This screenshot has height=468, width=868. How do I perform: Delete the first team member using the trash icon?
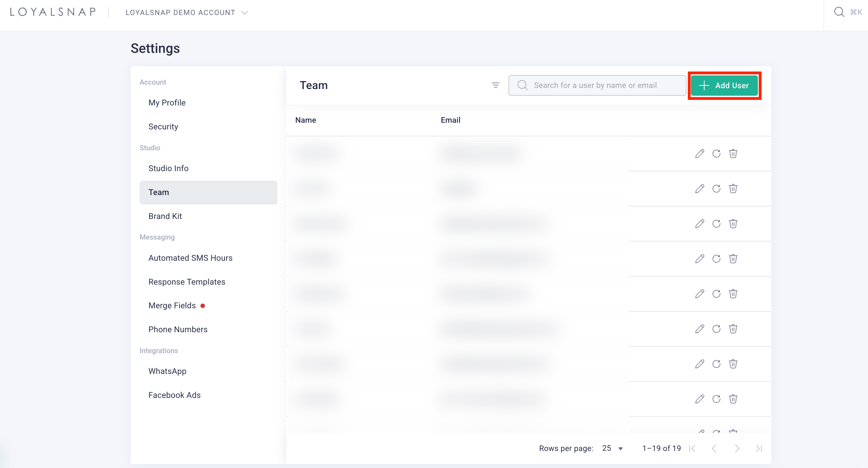[733, 154]
